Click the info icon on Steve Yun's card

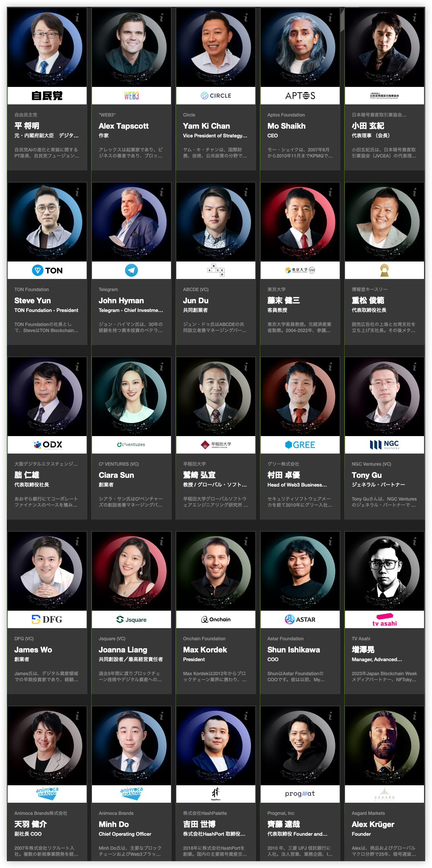point(78,192)
